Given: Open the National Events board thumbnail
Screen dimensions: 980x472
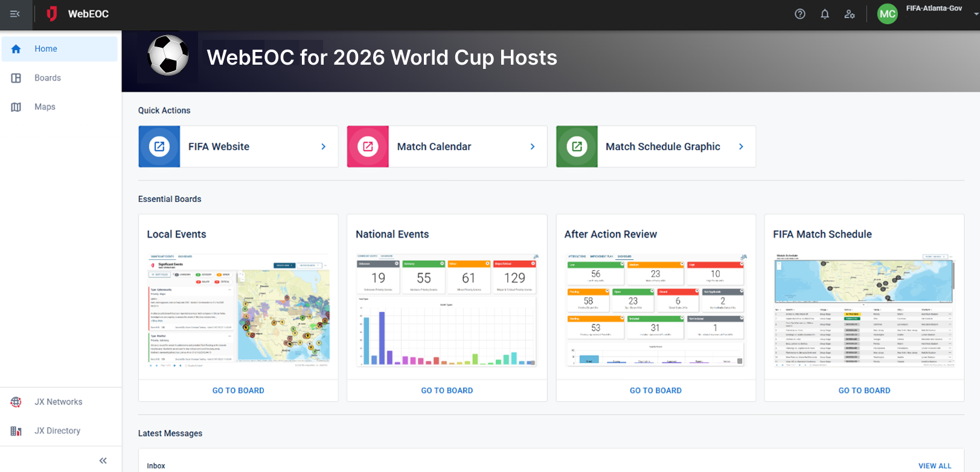Looking at the screenshot, I should coord(447,311).
